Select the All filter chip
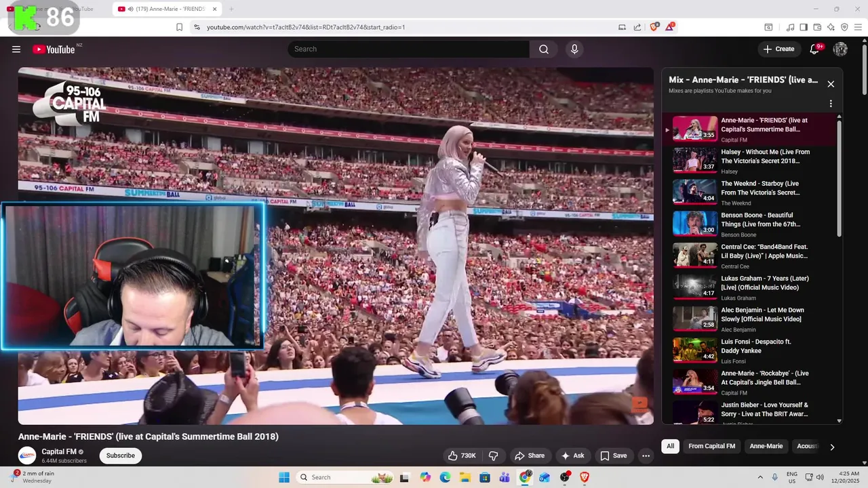 (x=670, y=446)
